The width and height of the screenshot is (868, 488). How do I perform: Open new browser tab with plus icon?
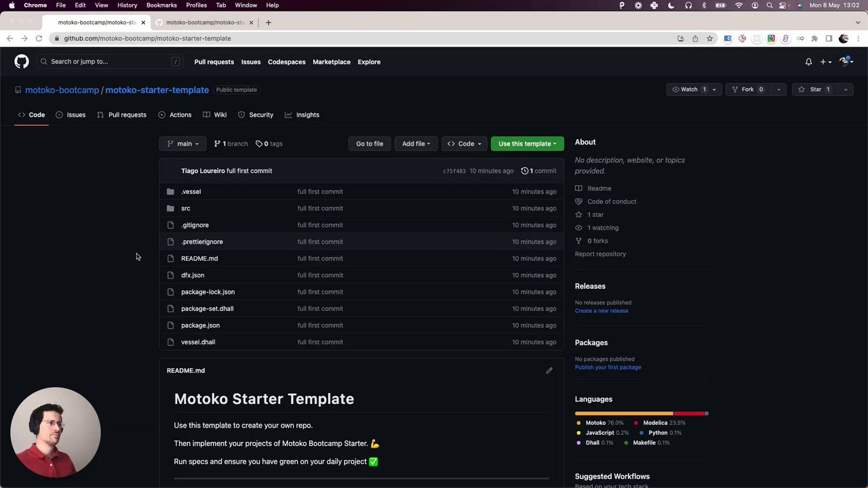(x=268, y=22)
